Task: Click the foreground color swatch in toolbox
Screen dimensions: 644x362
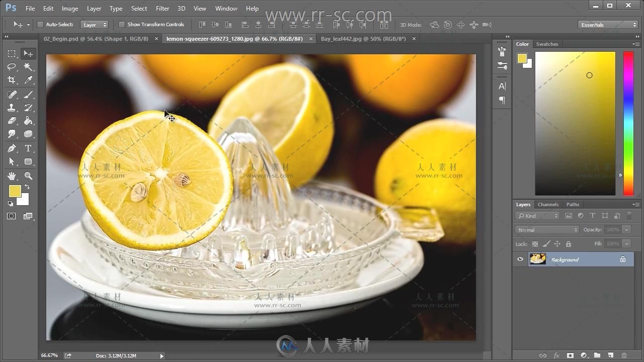Action: (15, 191)
